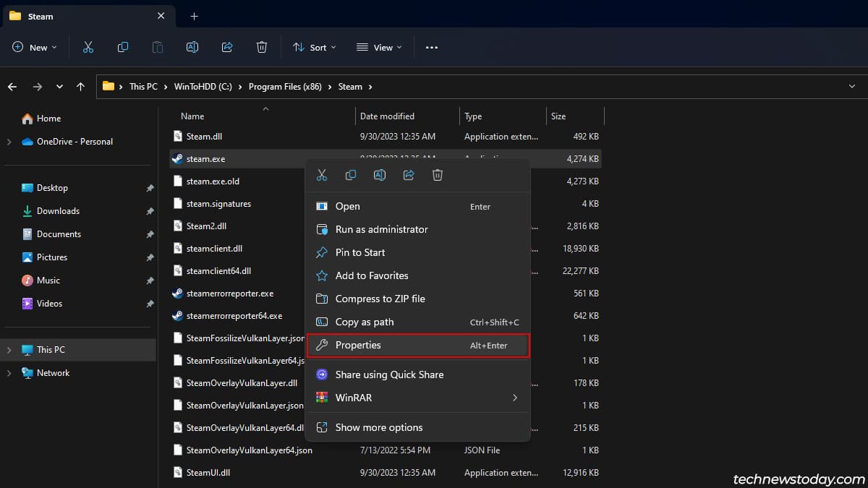This screenshot has width=868, height=488.
Task: Click the Delete trash icon in the toolbar
Action: point(262,47)
